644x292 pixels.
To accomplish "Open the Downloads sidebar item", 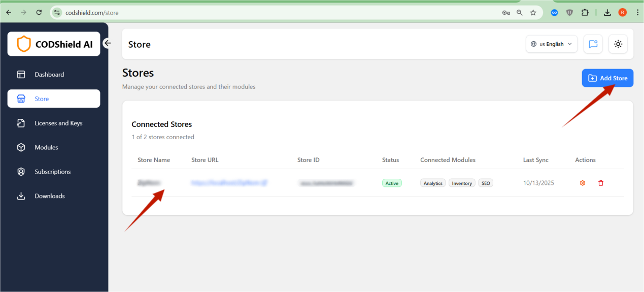I will pos(49,196).
